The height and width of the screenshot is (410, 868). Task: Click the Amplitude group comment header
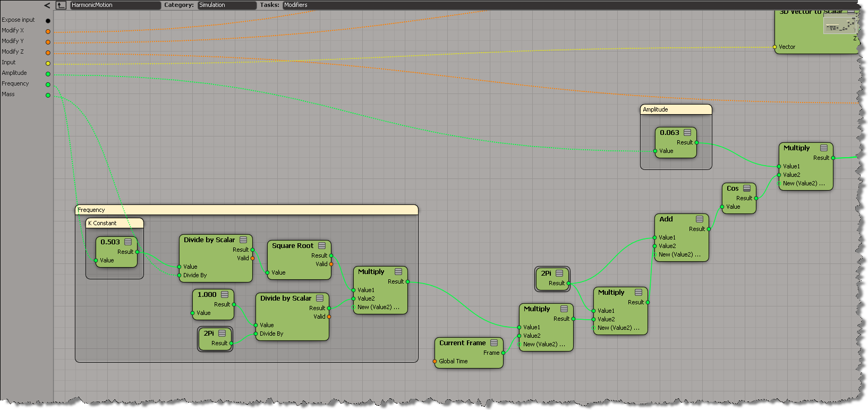[x=676, y=110]
